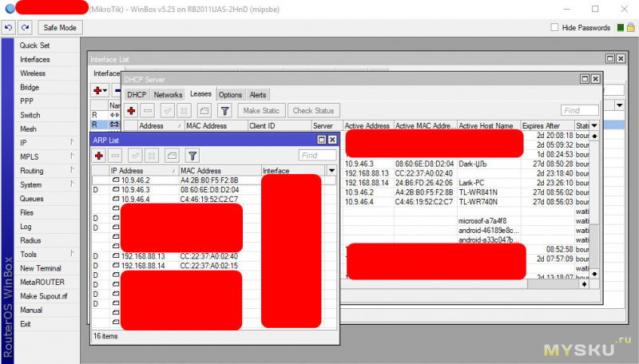The height and width of the screenshot is (364, 639).
Task: Add new interface in Interface List
Action: (100, 90)
